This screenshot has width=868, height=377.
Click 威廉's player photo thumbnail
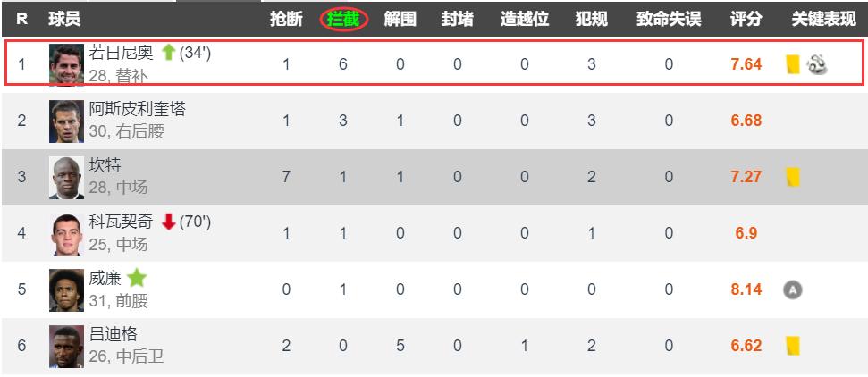coord(66,289)
